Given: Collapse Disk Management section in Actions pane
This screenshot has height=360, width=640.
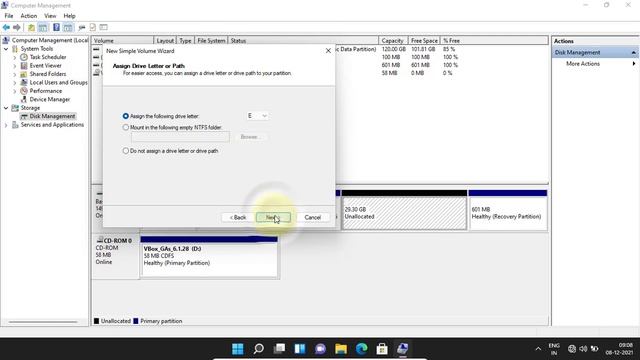Looking at the screenshot, I should (633, 53).
